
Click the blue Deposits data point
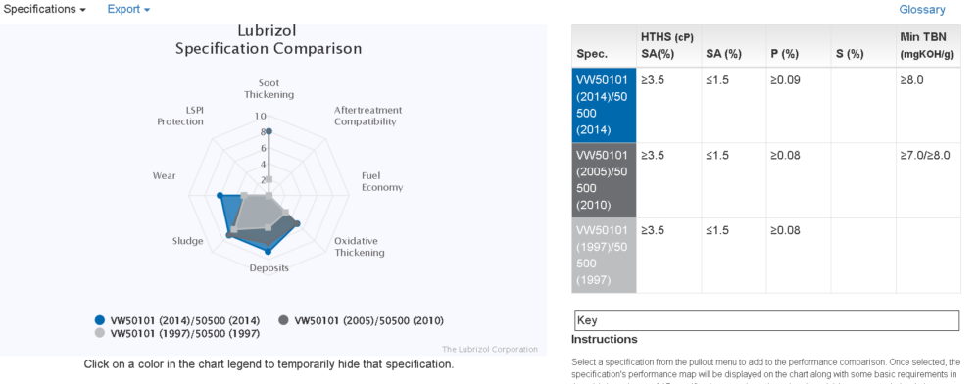coord(269,252)
